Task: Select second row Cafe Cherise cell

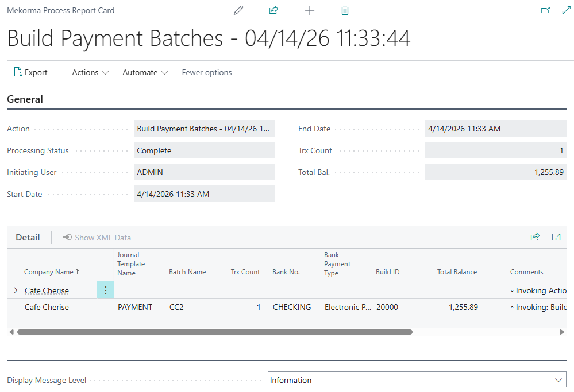Action: 47,307
